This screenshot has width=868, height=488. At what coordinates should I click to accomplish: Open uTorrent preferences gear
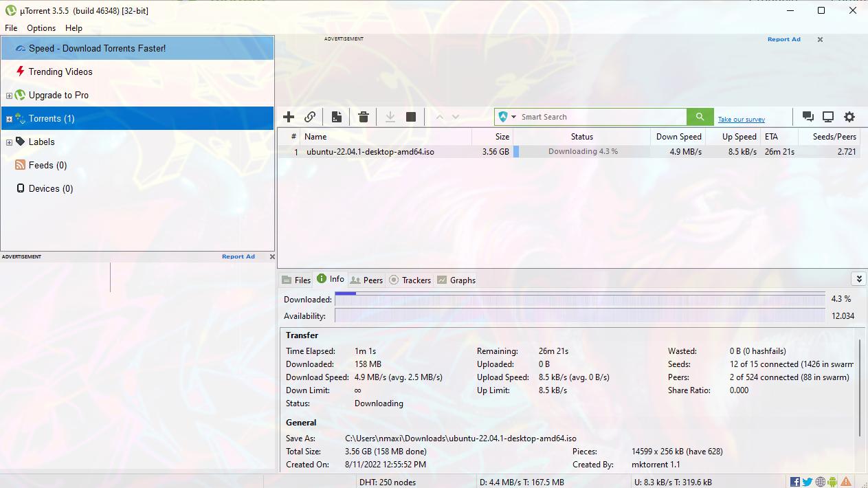point(849,116)
